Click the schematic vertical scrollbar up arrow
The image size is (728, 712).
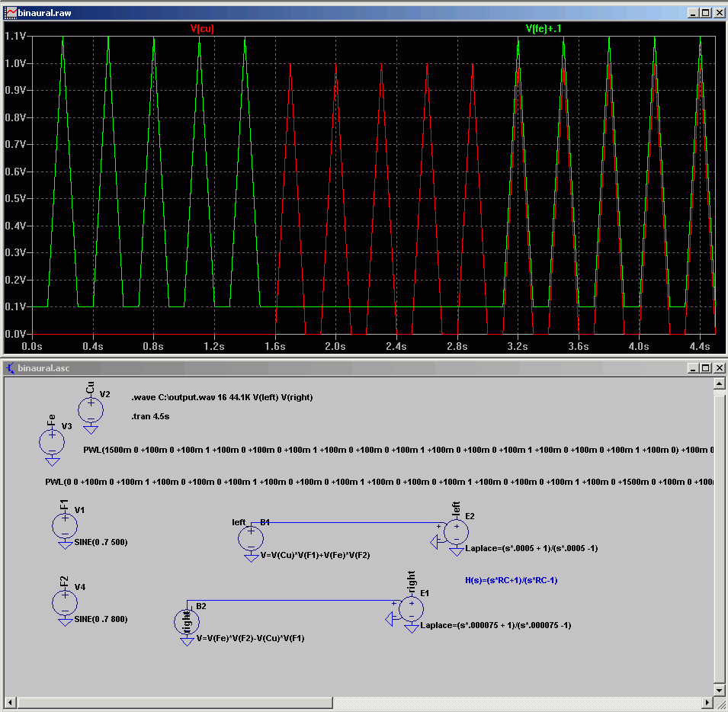tap(720, 384)
